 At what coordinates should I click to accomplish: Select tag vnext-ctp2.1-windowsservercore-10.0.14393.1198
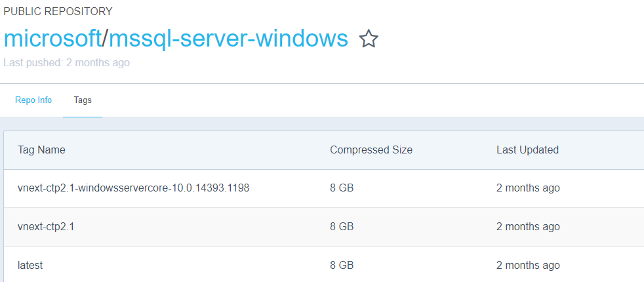[x=133, y=188]
